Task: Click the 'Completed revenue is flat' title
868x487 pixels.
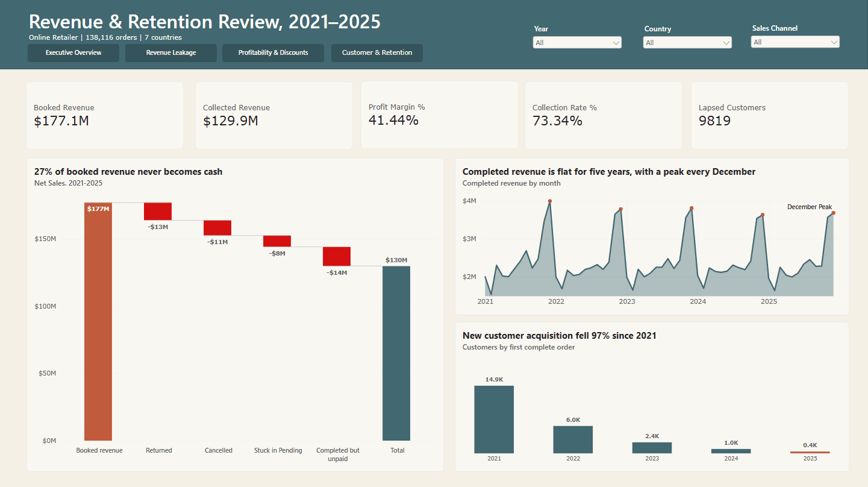Action: pyautogui.click(x=609, y=172)
